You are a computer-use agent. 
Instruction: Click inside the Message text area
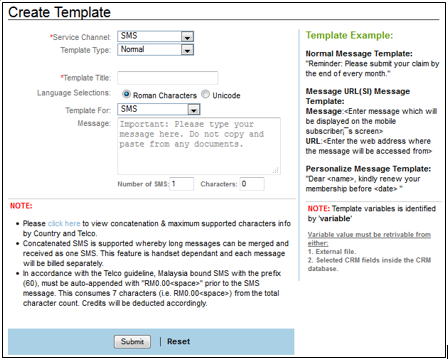(199, 146)
